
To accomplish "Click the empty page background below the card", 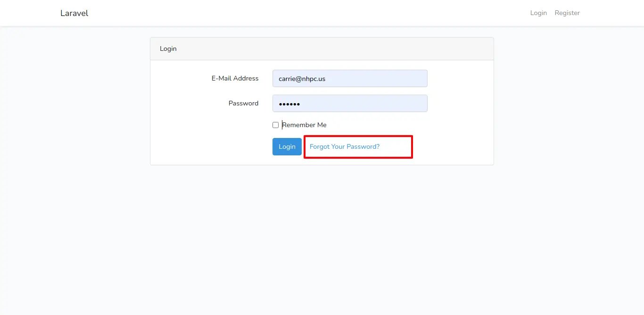I will (x=322, y=235).
